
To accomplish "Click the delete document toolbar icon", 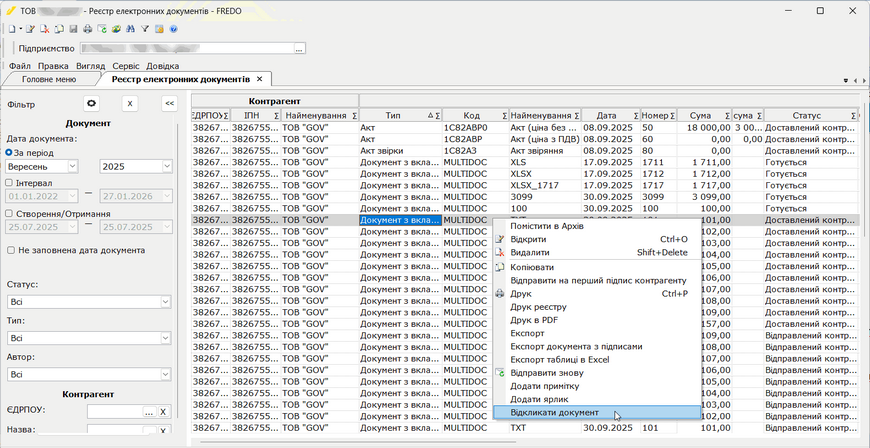I will point(45,29).
